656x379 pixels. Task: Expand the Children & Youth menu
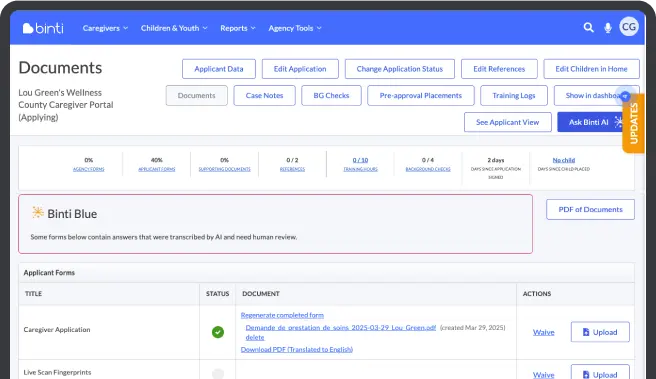pos(174,28)
